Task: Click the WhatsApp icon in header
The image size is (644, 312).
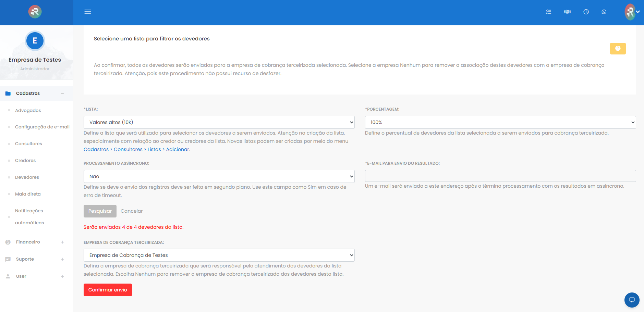Action: pos(604,12)
